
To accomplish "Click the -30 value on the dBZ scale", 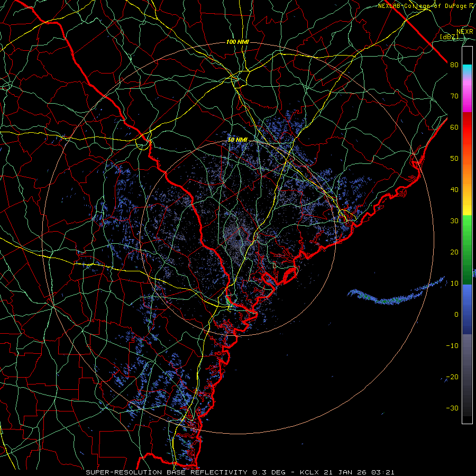I will click(452, 408).
